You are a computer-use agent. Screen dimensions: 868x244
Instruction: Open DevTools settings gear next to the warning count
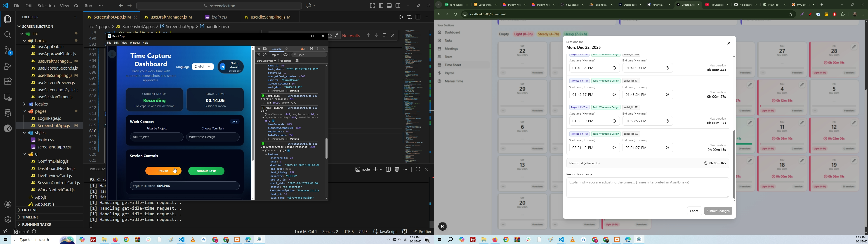[311, 49]
